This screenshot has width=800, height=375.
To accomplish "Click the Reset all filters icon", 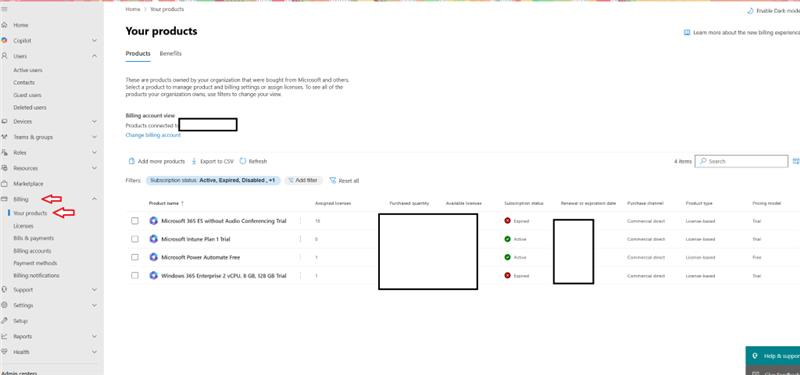I will coord(333,181).
